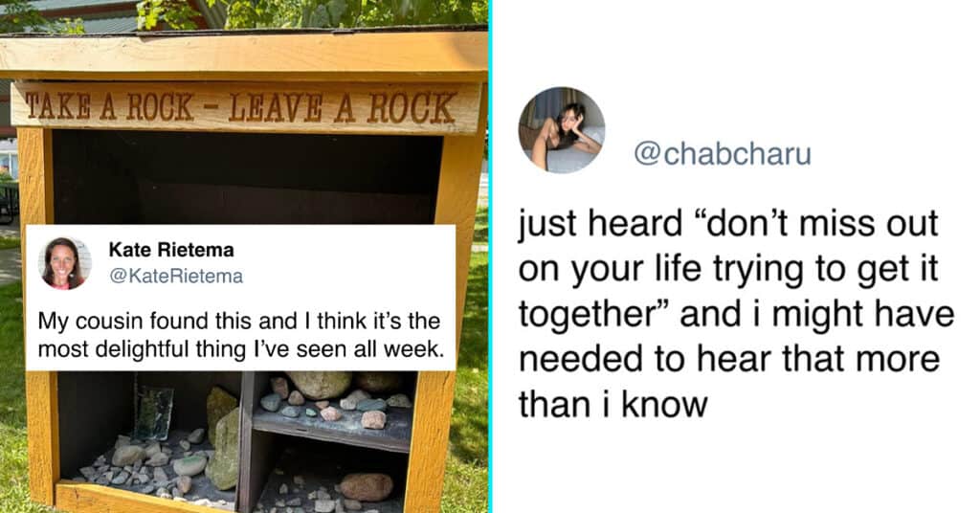Click the glass piece in the left compartment
The height and width of the screenshot is (513, 980).
pos(152,413)
